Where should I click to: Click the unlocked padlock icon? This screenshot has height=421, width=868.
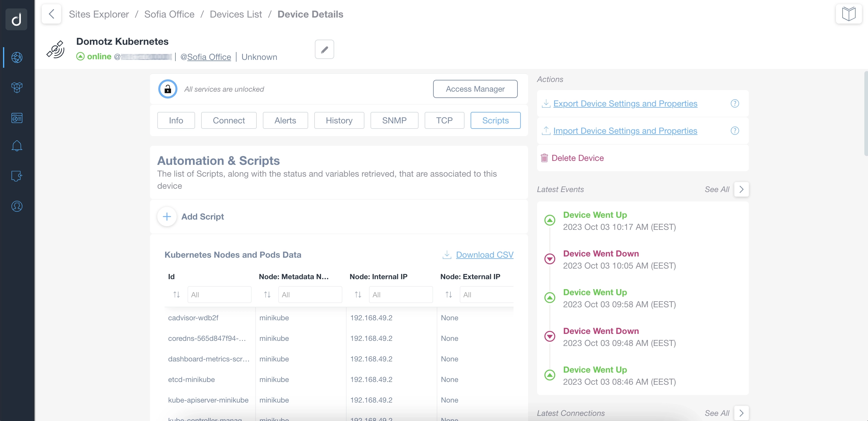(x=168, y=89)
